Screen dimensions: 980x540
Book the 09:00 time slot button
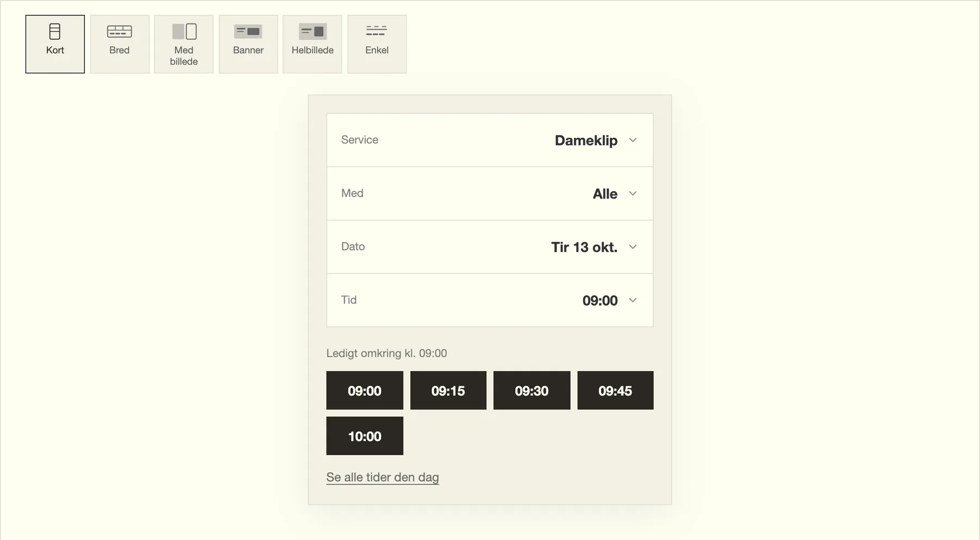(365, 390)
